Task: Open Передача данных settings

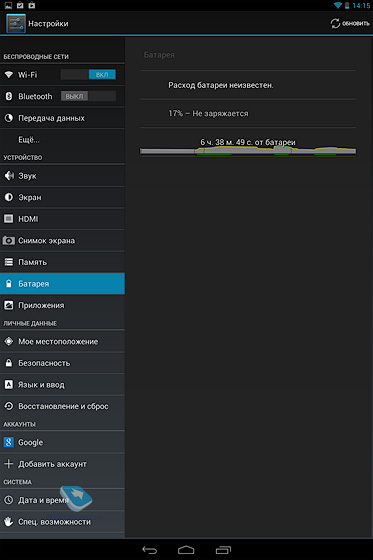Action: [62, 118]
